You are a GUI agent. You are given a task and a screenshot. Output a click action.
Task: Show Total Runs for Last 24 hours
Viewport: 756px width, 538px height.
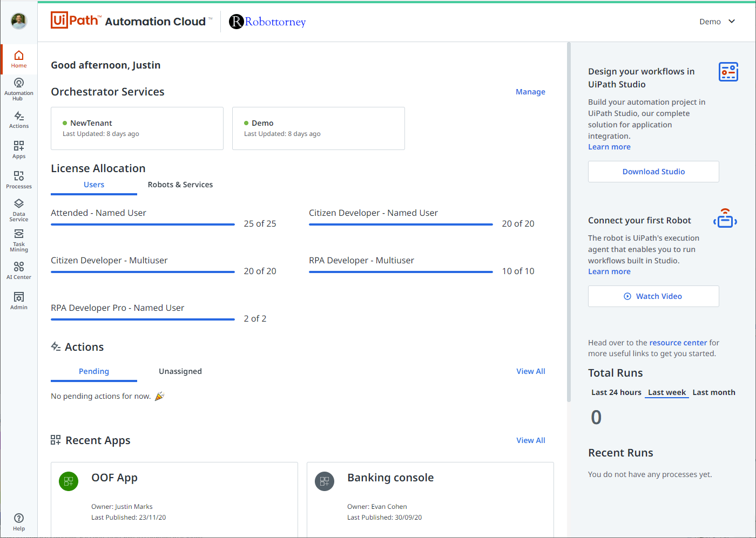click(616, 392)
